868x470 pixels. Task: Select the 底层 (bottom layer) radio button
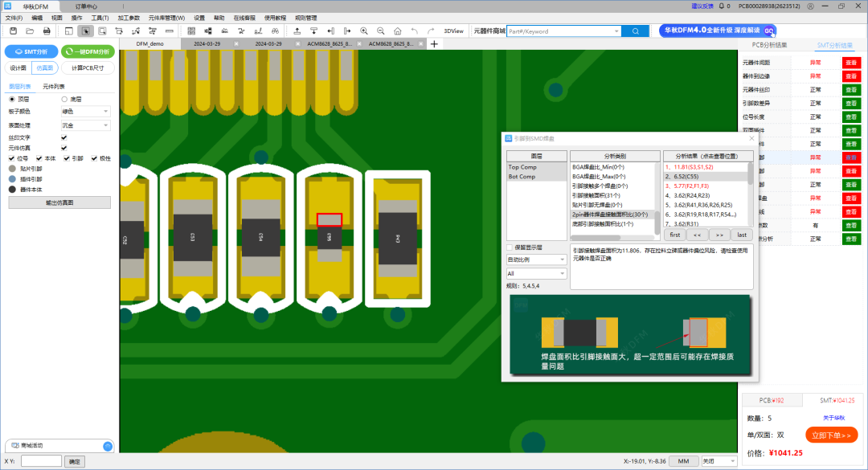tap(64, 98)
